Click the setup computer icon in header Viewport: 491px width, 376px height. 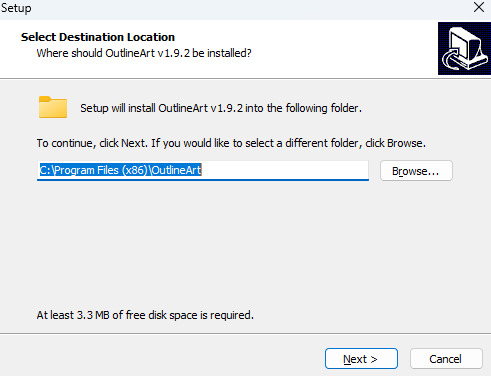pos(464,48)
